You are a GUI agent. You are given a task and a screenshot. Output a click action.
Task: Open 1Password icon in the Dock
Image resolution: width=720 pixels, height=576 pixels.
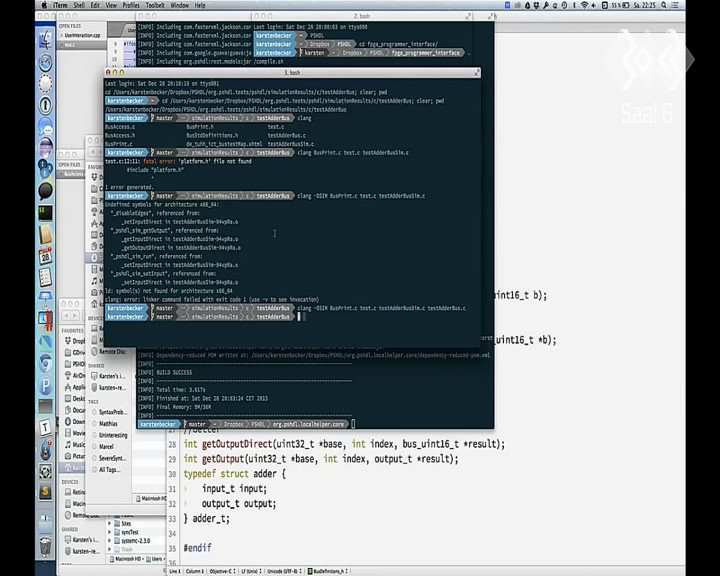coord(45,105)
